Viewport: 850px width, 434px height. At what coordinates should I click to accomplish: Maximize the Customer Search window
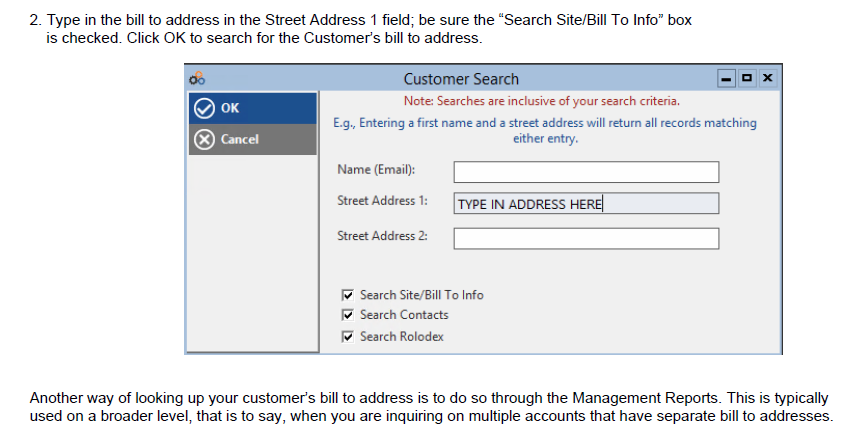[x=747, y=78]
